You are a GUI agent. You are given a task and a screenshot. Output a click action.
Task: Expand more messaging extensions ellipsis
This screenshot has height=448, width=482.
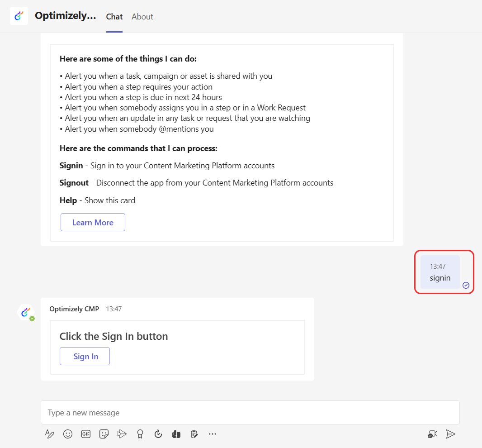(213, 434)
